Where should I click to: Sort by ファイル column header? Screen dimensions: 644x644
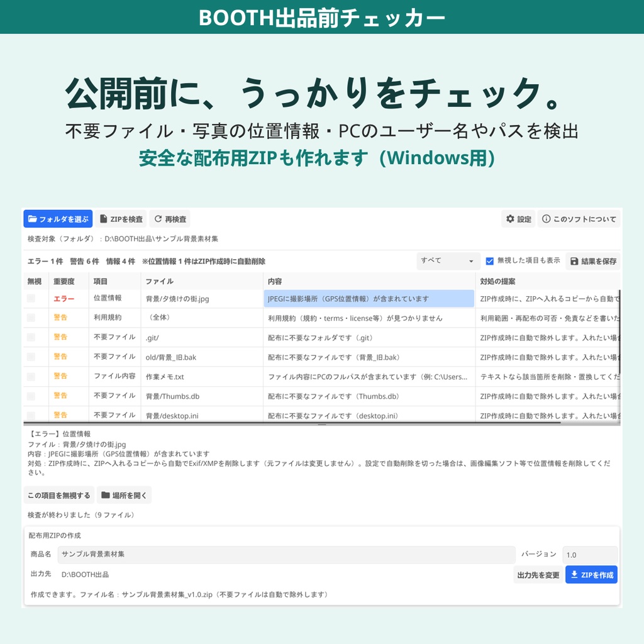tap(202, 281)
